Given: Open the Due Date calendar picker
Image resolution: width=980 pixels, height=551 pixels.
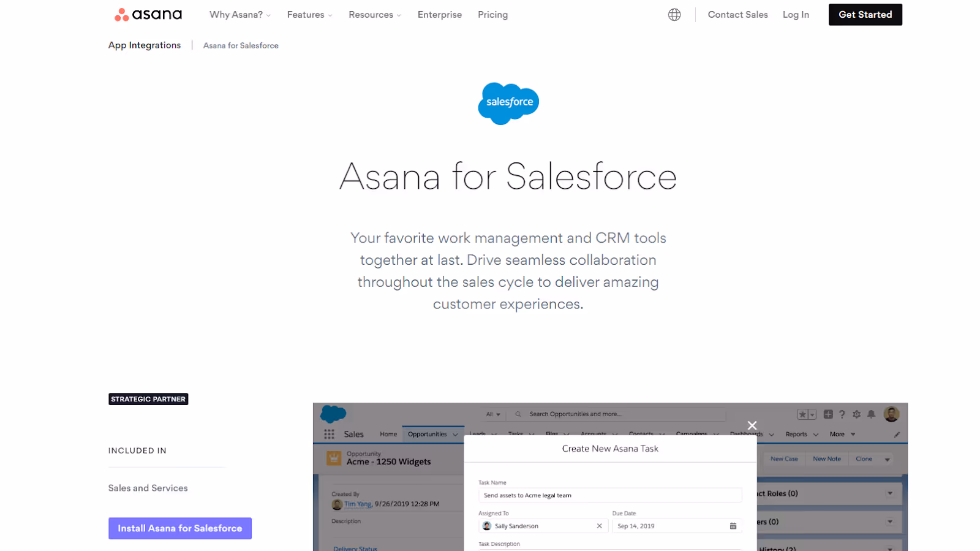Looking at the screenshot, I should point(733,526).
